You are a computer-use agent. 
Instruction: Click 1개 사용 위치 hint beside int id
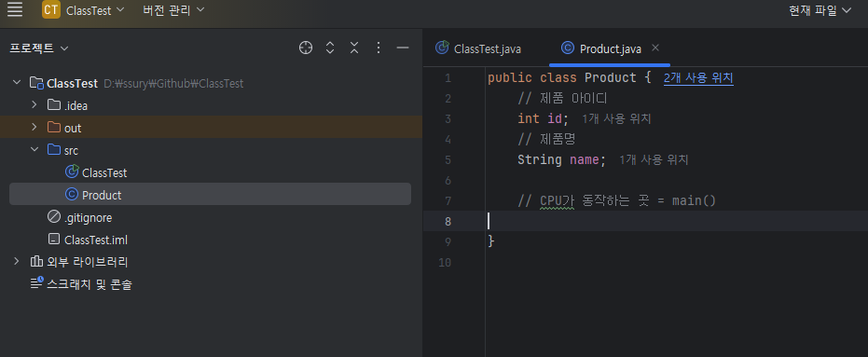[x=616, y=118]
